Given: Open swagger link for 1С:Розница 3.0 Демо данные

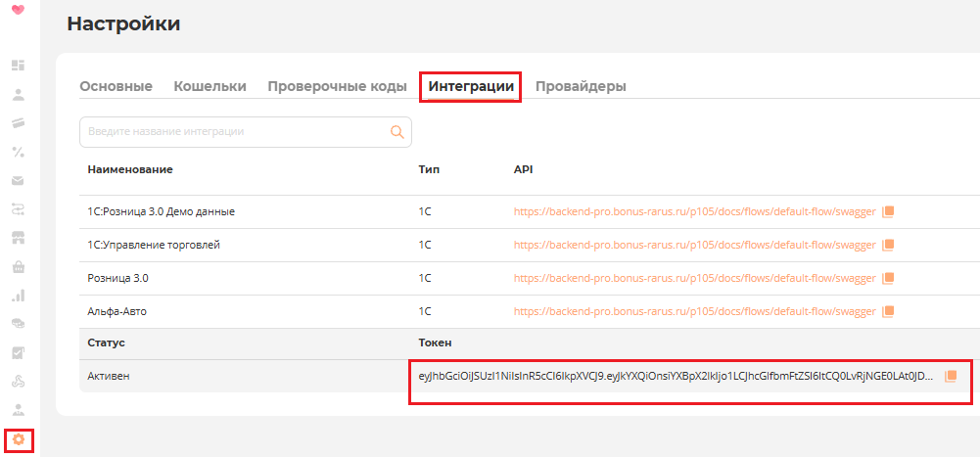Looking at the screenshot, I should [x=694, y=211].
